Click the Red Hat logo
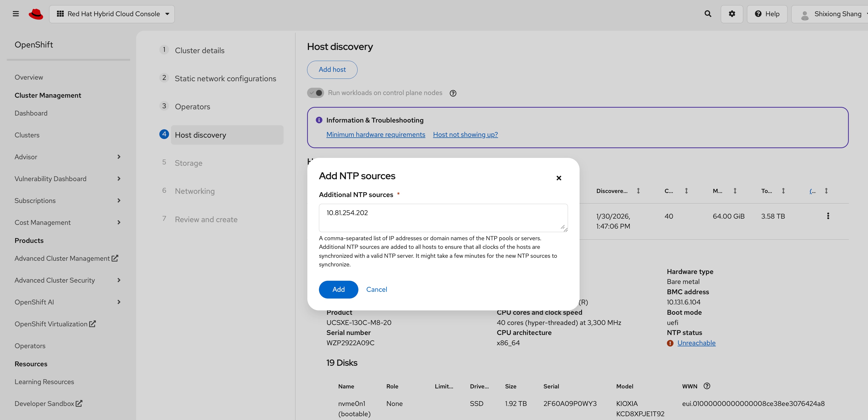This screenshot has width=868, height=420. [x=36, y=14]
